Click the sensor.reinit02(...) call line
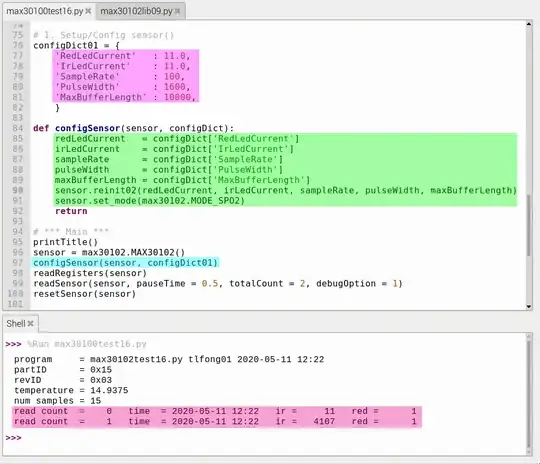This screenshot has height=464, width=540. pyautogui.click(x=286, y=190)
